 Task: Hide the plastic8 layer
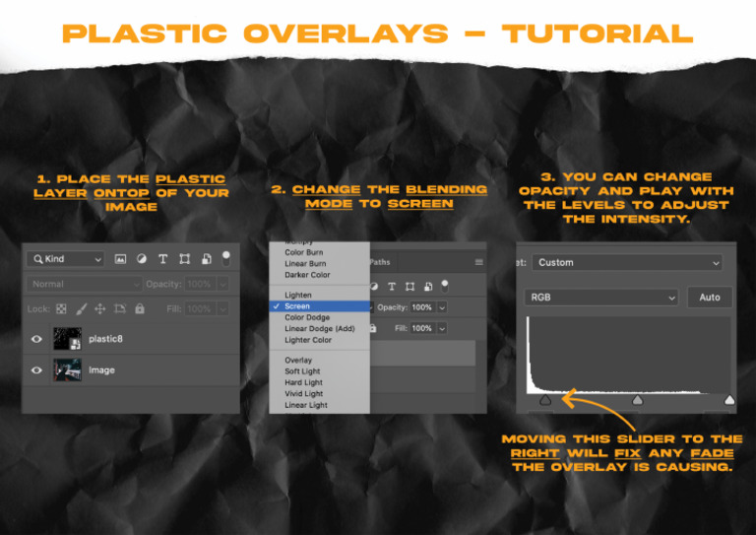pyautogui.click(x=36, y=339)
